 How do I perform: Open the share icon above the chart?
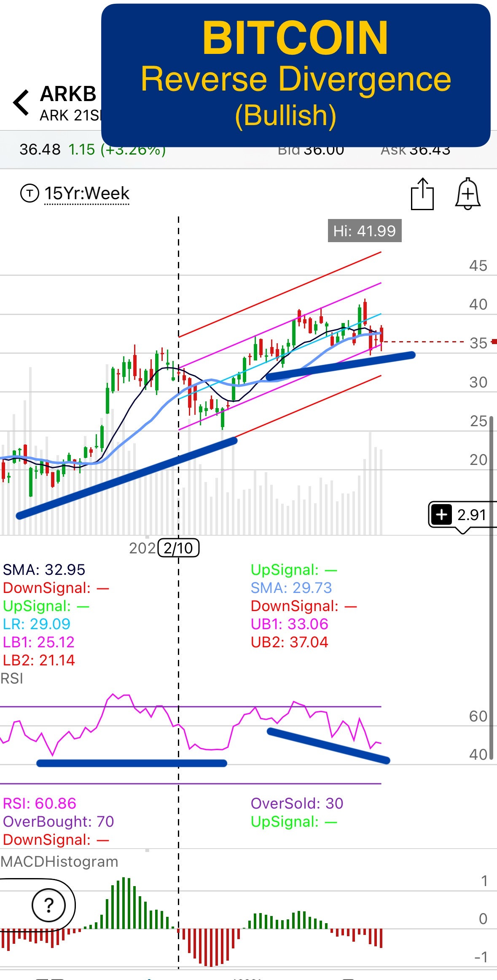pos(422,194)
